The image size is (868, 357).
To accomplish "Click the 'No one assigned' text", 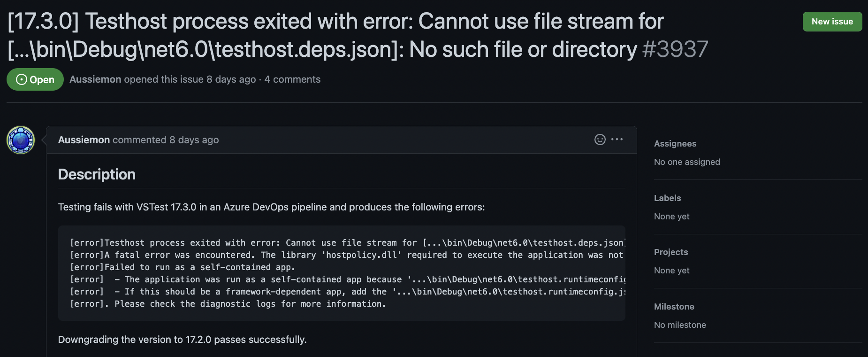I will pyautogui.click(x=687, y=162).
